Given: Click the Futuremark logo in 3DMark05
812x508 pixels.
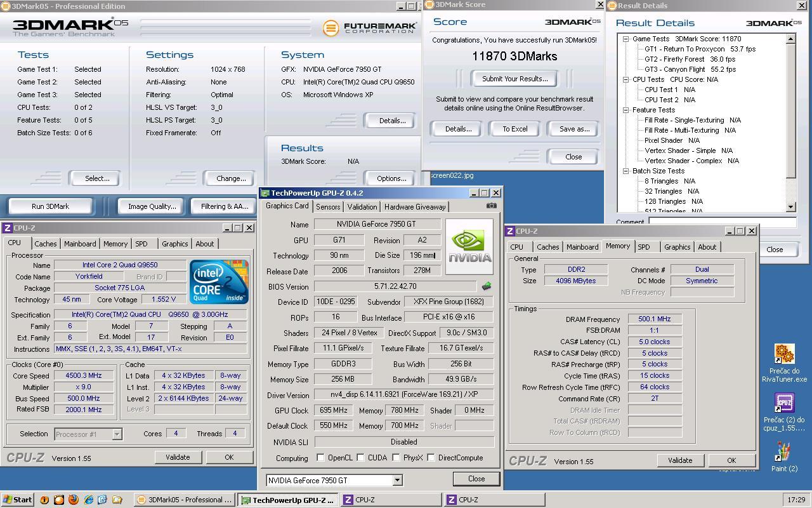Looking at the screenshot, I should [370, 28].
